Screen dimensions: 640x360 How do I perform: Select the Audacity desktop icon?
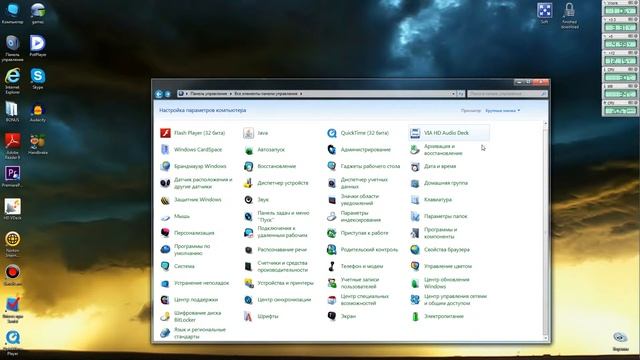click(38, 113)
